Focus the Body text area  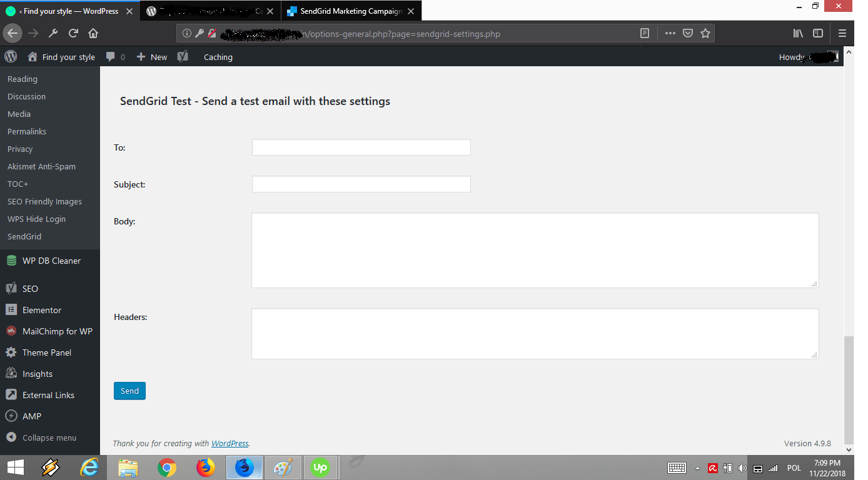(535, 251)
